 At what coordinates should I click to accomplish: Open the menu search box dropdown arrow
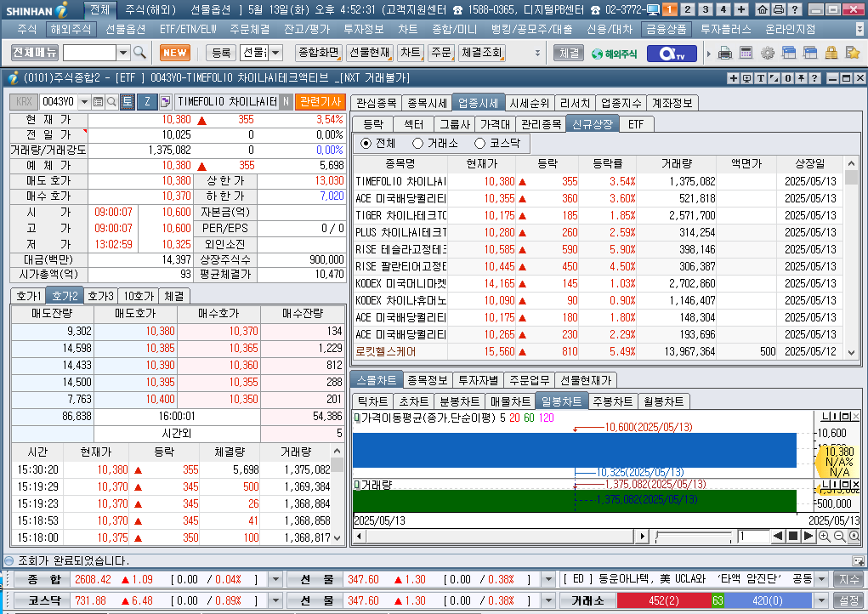123,53
